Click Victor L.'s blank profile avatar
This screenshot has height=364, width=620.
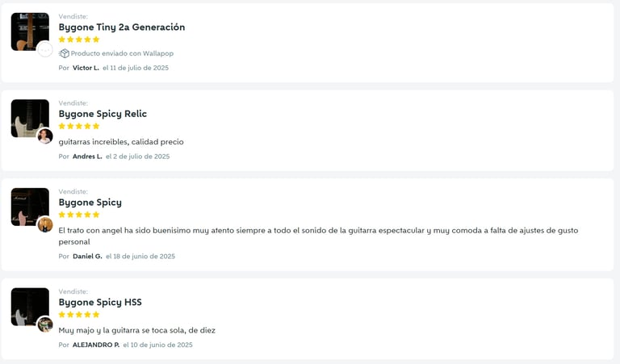click(x=45, y=50)
